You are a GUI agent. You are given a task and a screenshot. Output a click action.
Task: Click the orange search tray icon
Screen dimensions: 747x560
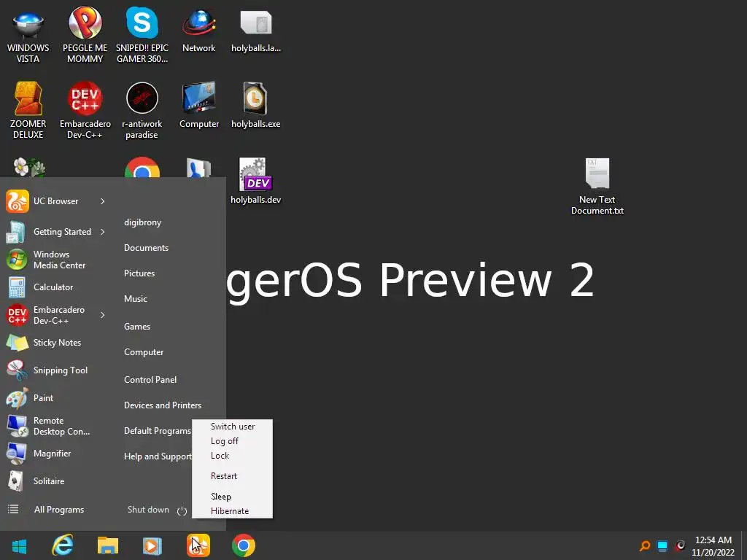coord(645,545)
